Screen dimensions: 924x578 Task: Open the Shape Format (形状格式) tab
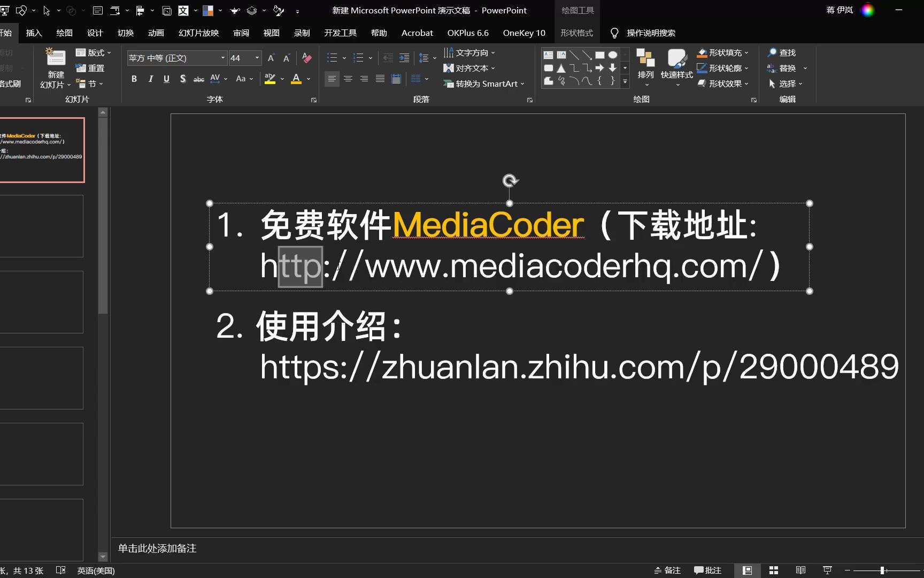coord(576,33)
